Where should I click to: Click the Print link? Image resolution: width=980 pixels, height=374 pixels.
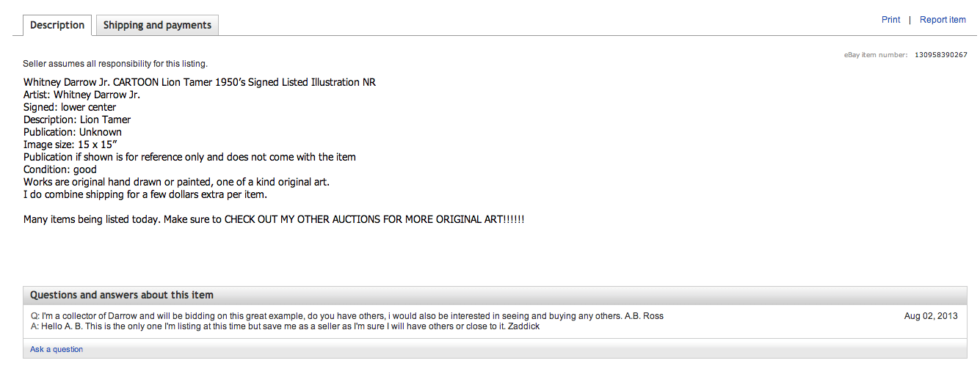click(x=890, y=20)
